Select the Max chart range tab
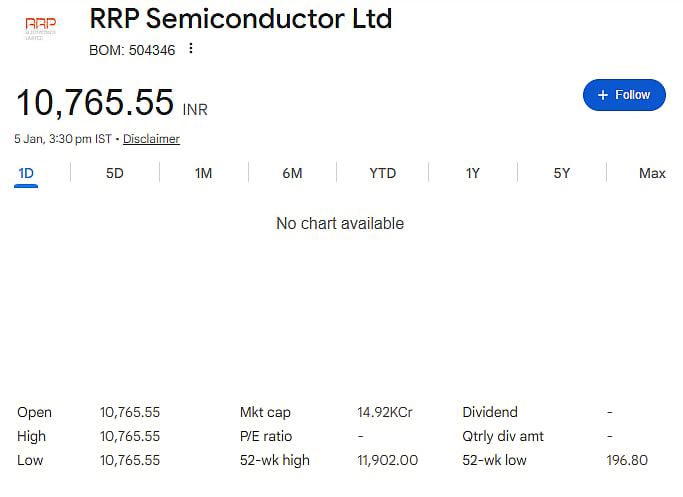683x497 pixels. (x=652, y=173)
